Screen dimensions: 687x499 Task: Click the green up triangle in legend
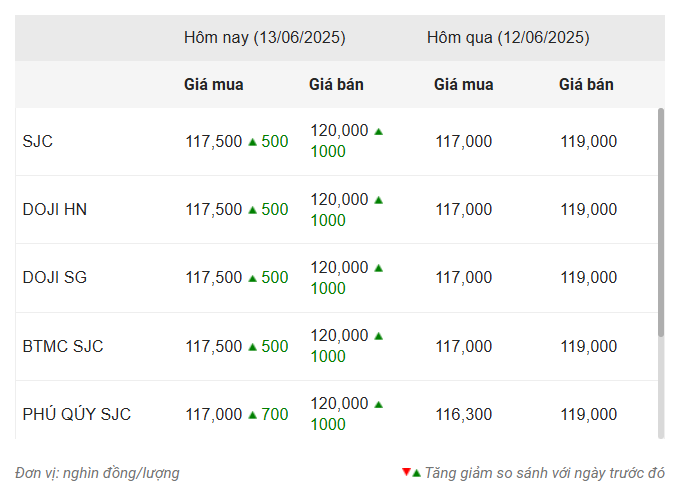coord(416,473)
